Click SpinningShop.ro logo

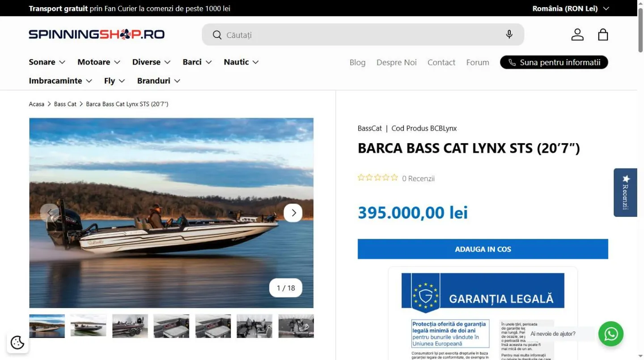97,34
